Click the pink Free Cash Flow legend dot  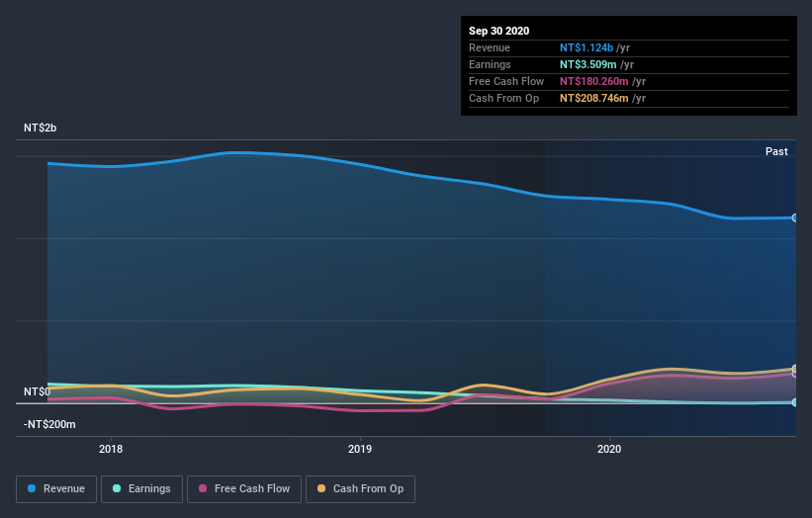pos(203,488)
